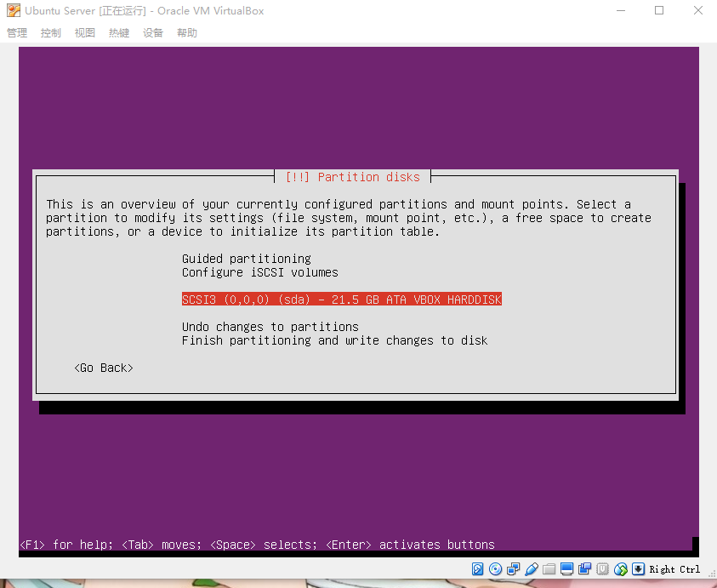Click the display monitor status icon
Screen dimensions: 717x588
[567, 568]
